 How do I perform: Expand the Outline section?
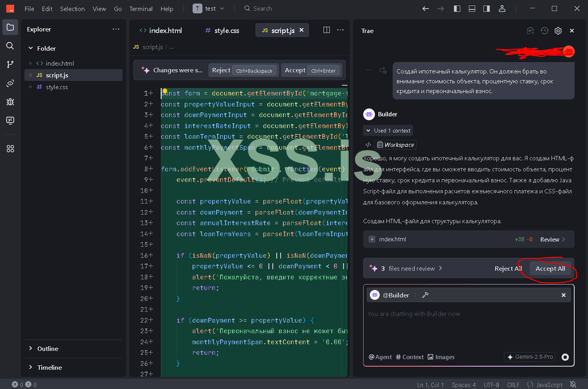(x=48, y=349)
